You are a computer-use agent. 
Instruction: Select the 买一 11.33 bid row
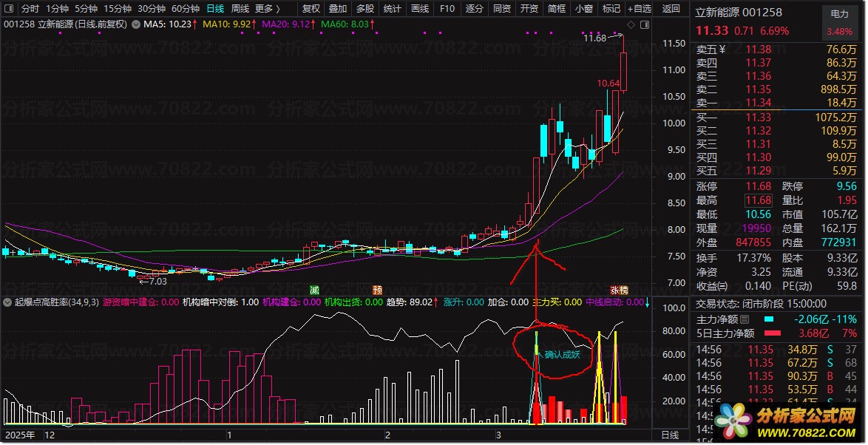(776, 118)
